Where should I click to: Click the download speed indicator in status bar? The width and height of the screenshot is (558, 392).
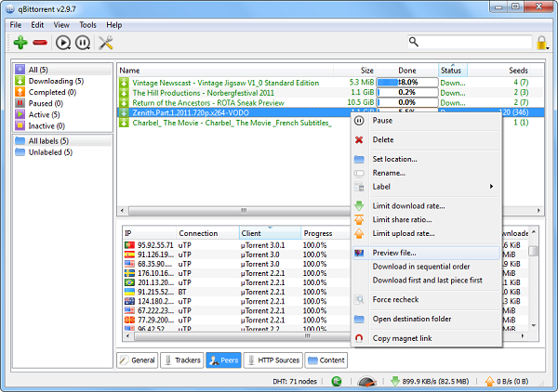(434, 381)
